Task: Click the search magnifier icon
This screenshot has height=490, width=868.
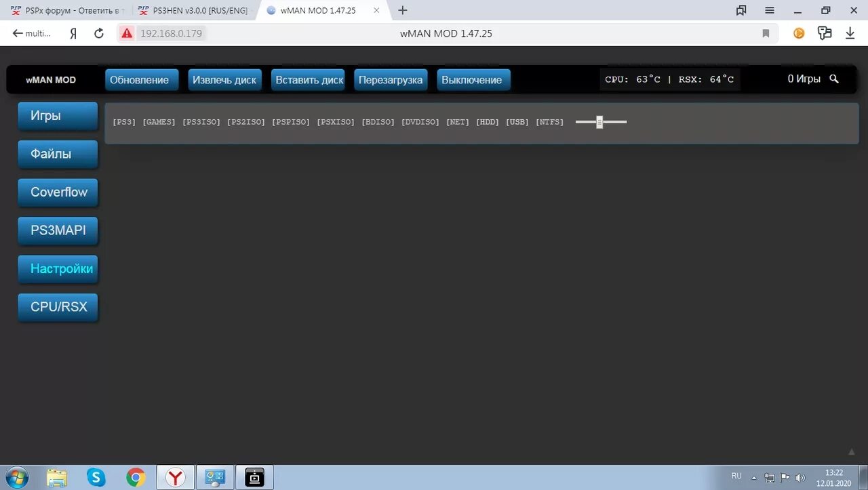Action: click(834, 79)
